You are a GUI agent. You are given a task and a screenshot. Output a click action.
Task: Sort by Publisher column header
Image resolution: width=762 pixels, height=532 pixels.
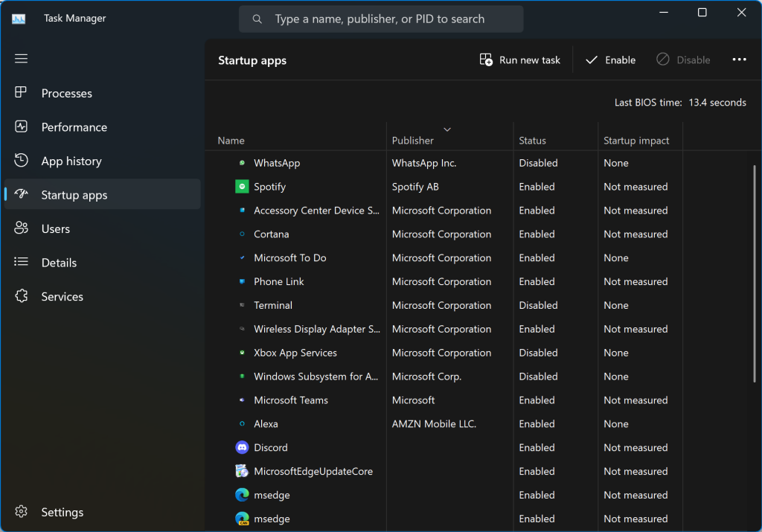(413, 140)
